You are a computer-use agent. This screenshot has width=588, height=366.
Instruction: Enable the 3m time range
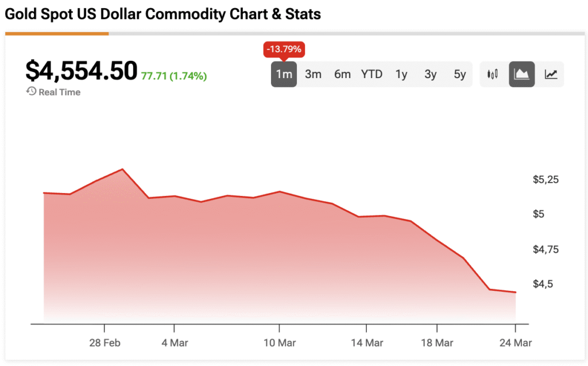[x=313, y=74]
